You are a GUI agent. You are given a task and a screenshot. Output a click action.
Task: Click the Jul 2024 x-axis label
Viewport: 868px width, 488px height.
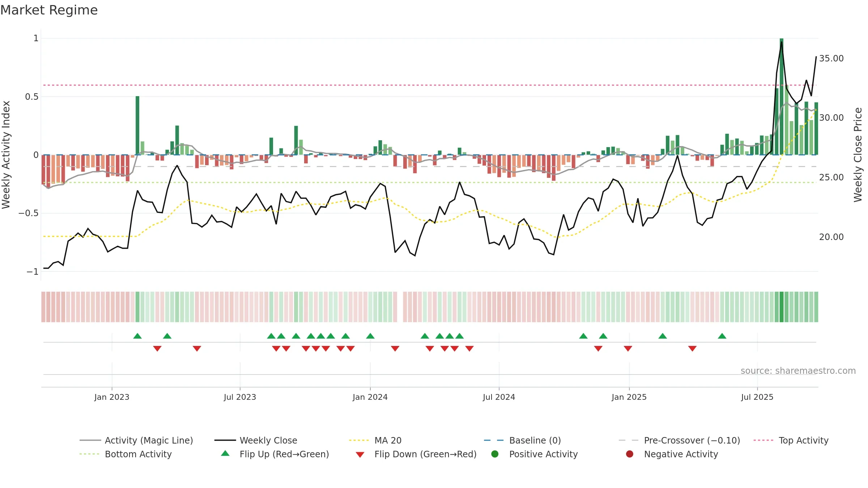point(499,397)
